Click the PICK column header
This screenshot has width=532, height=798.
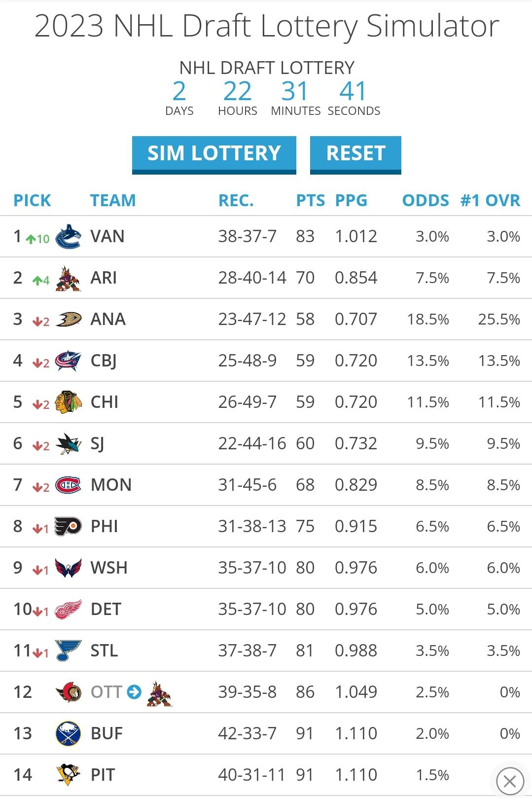point(32,200)
